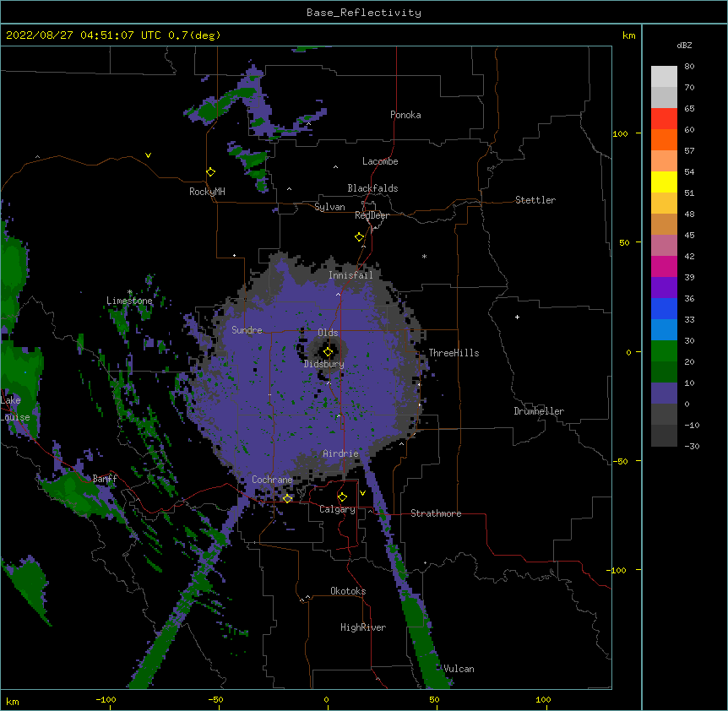Click the Airdrie city label
The image size is (728, 711).
340,453
